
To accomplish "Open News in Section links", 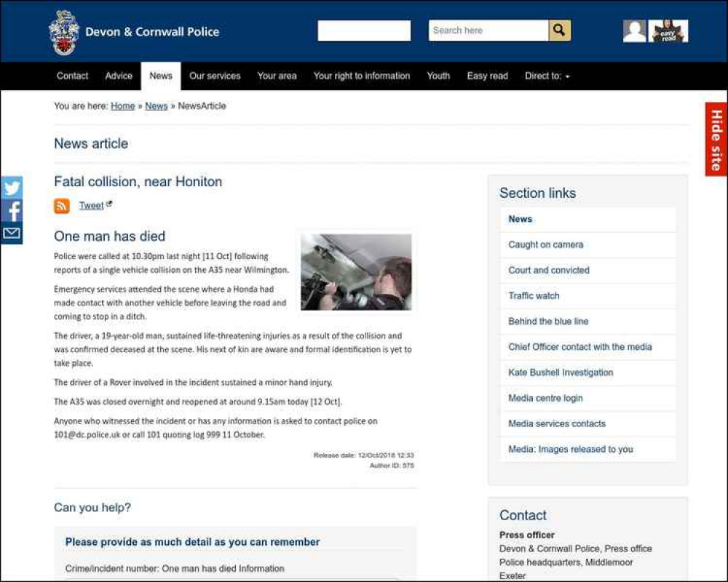I will [587, 219].
